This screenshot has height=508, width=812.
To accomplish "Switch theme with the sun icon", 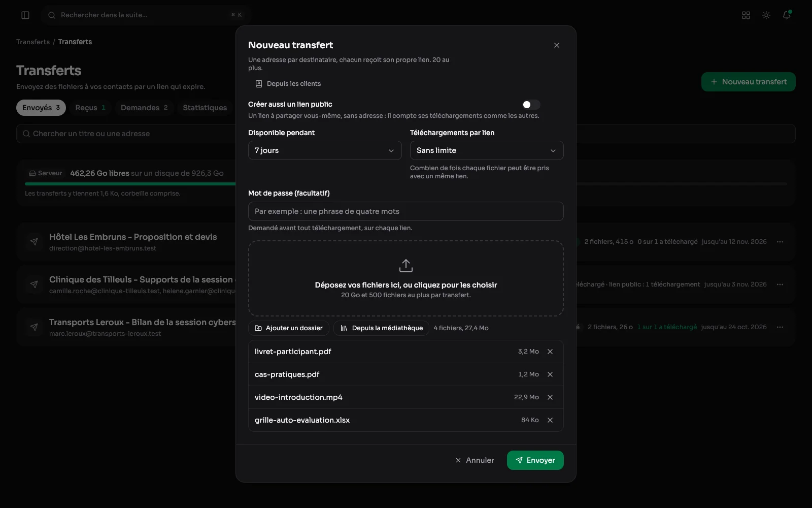I will click(x=766, y=15).
